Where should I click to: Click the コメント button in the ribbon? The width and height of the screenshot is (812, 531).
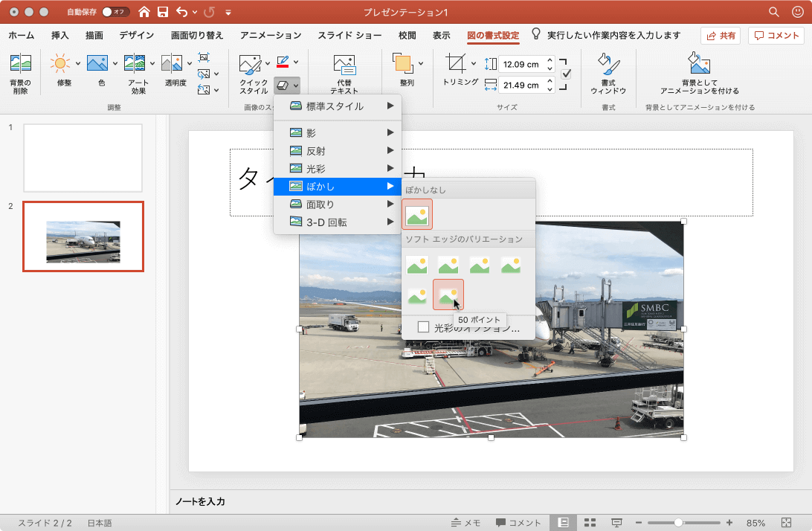776,36
